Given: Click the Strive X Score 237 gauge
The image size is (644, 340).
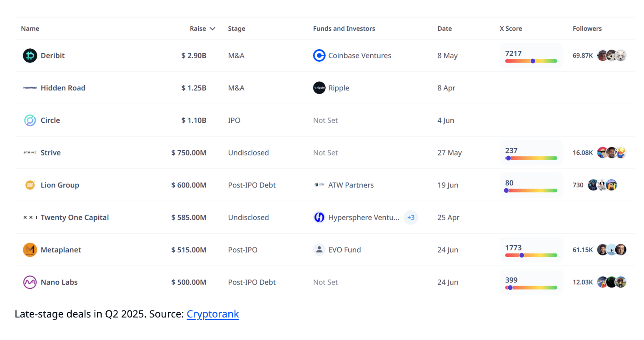Looking at the screenshot, I should point(531,153).
